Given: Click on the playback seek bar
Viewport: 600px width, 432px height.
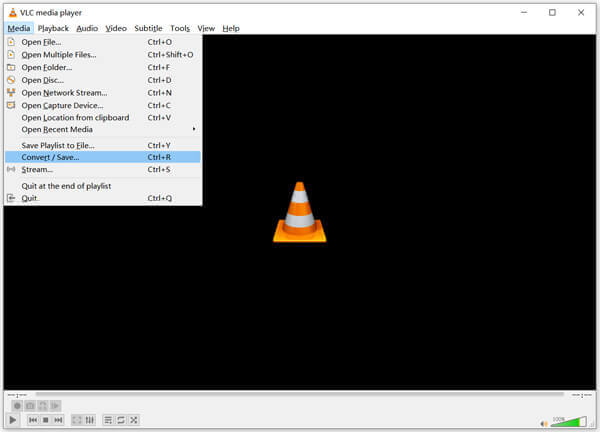Looking at the screenshot, I should 300,394.
